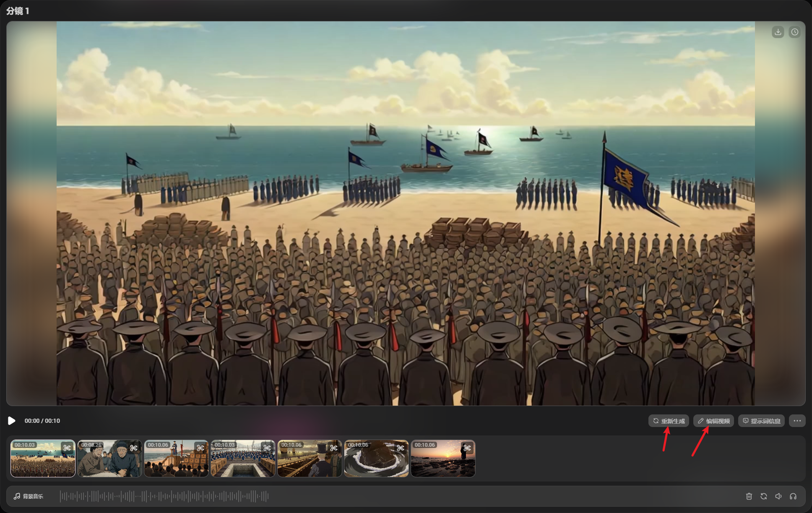Click the refresh icon for the background music
812x513 pixels.
pyautogui.click(x=764, y=496)
